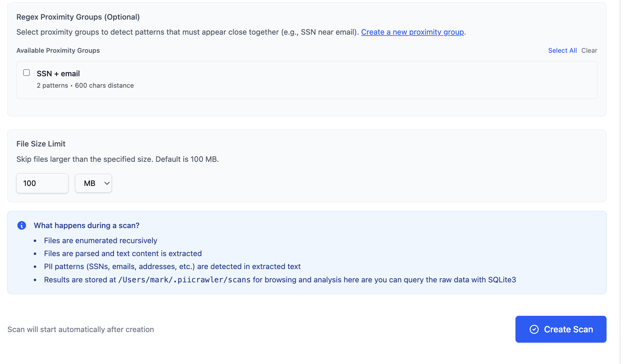
Task: Click the Regex Proximity Groups (Optional) heading
Action: (x=78, y=17)
